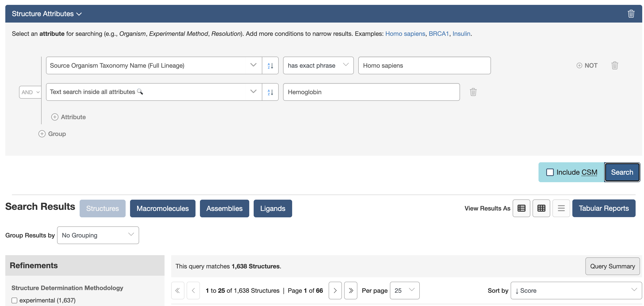
Task: Open the 'has exact phrase' operator dropdown
Action: pos(318,65)
